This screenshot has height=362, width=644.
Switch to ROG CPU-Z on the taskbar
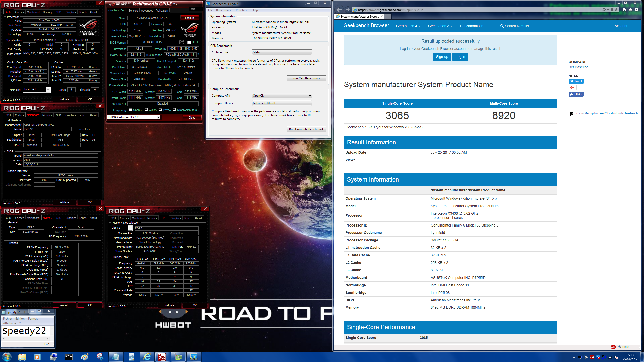(162, 357)
